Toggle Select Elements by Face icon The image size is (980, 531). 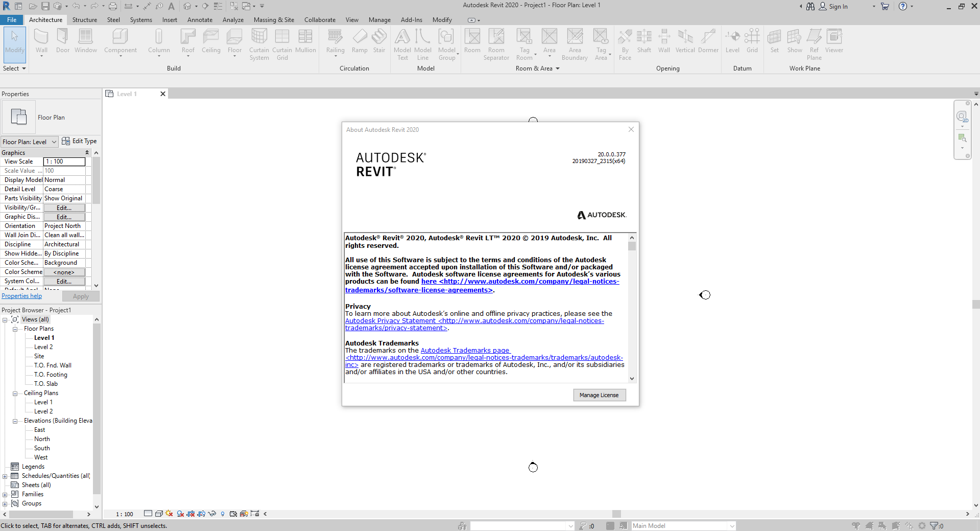pos(896,526)
